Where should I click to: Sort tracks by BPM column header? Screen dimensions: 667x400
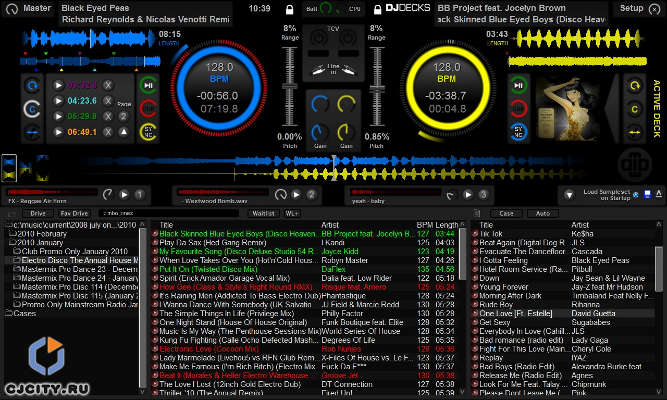pos(424,225)
